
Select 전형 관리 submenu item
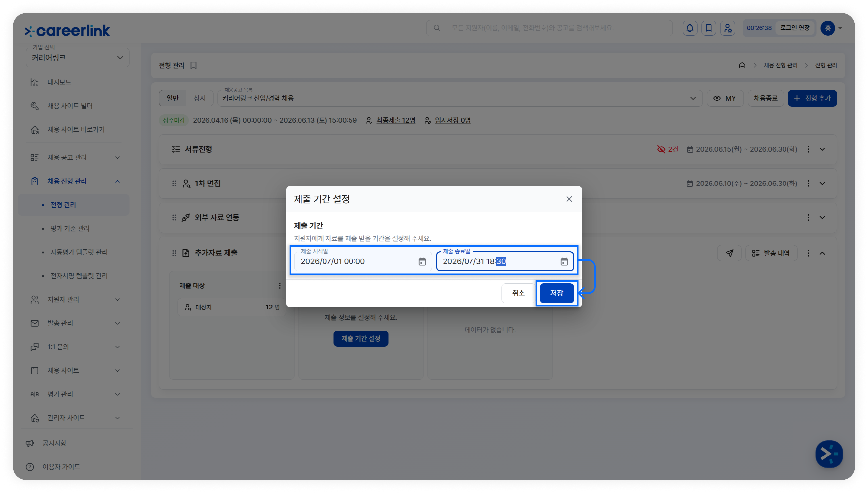tap(74, 205)
